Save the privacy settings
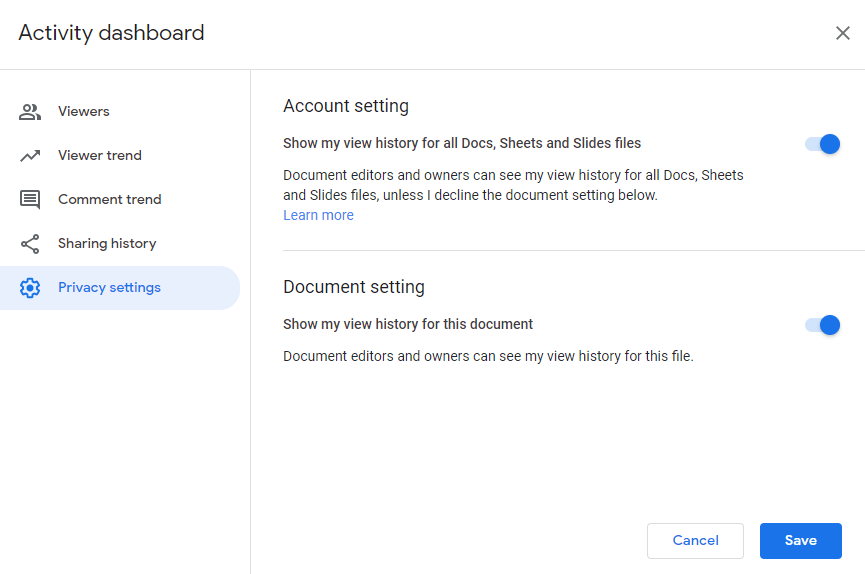Viewport: 865px width, 574px height. [x=800, y=541]
